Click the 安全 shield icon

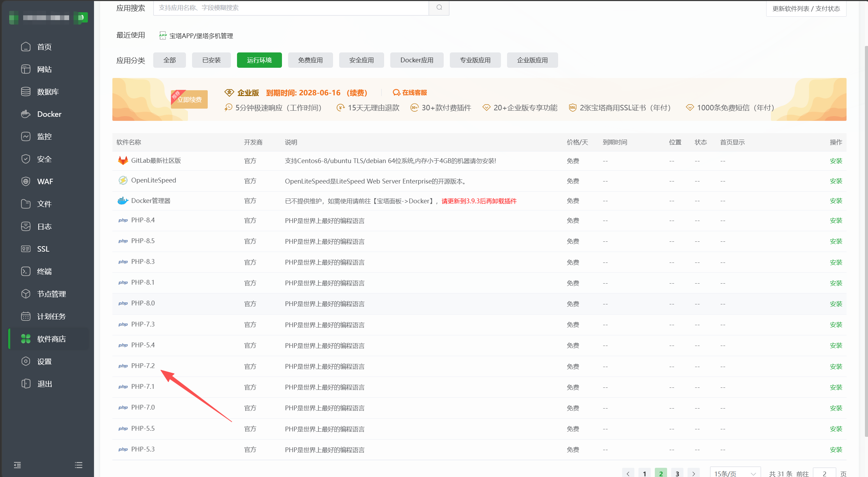pyautogui.click(x=26, y=159)
